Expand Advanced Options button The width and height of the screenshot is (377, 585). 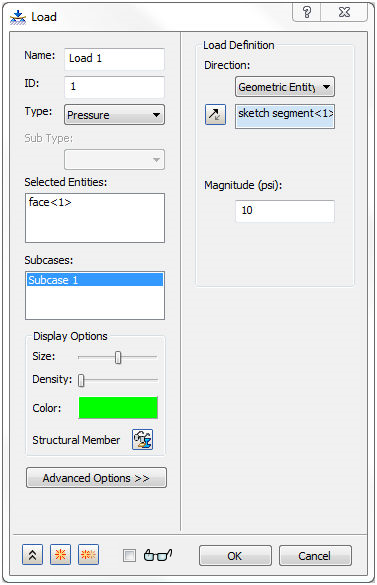pyautogui.click(x=96, y=478)
